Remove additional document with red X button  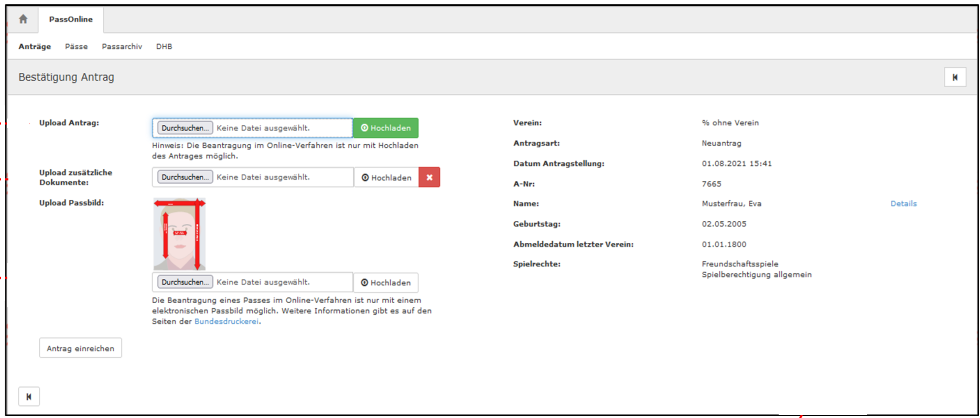429,177
